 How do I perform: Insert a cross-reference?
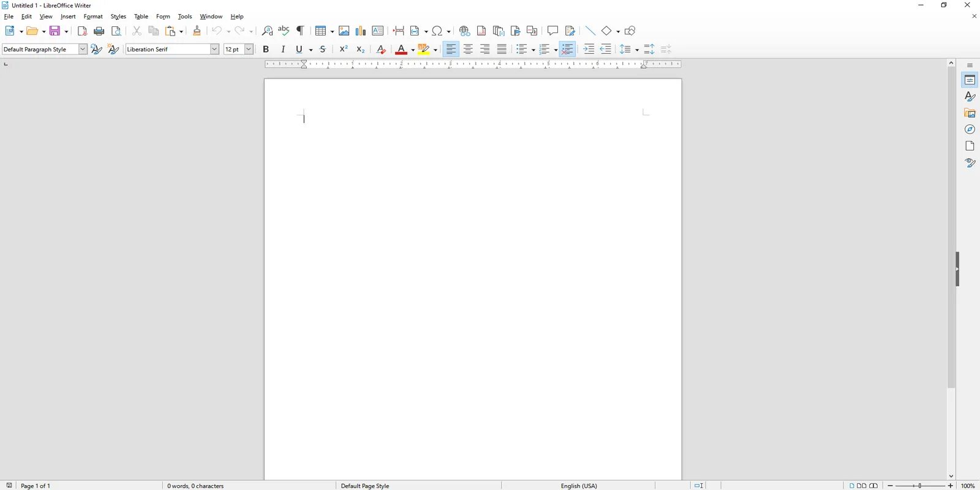[x=532, y=31]
